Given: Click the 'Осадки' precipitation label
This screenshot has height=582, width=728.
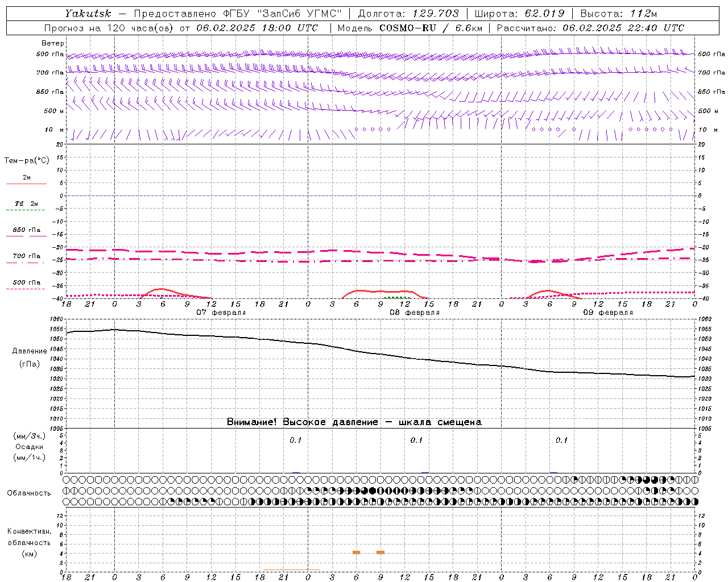Looking at the screenshot, I should pyautogui.click(x=30, y=447).
